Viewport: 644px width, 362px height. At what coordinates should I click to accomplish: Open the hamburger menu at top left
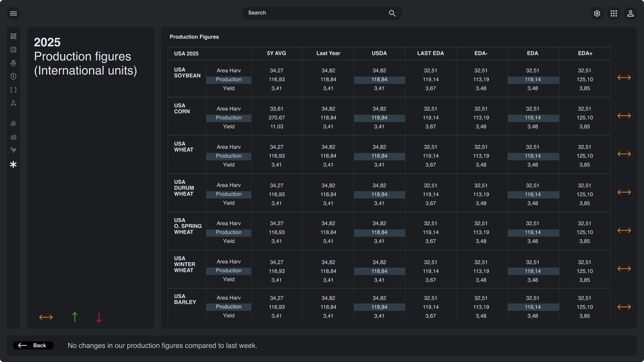(13, 13)
